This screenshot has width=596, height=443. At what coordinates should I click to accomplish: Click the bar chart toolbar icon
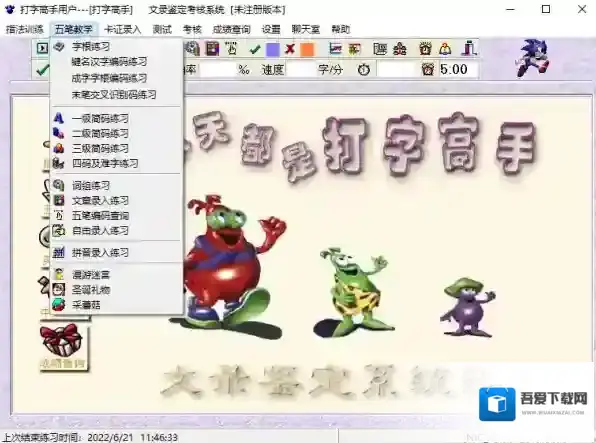pyautogui.click(x=354, y=49)
